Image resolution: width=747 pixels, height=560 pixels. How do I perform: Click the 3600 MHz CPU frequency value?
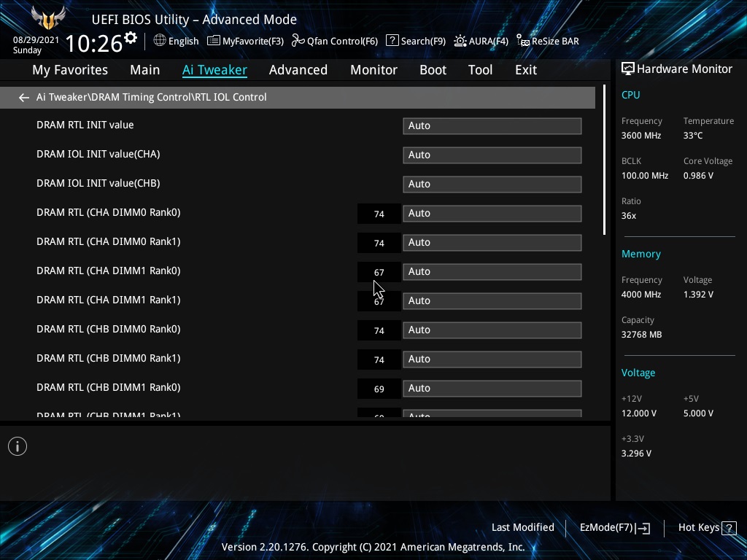point(640,136)
